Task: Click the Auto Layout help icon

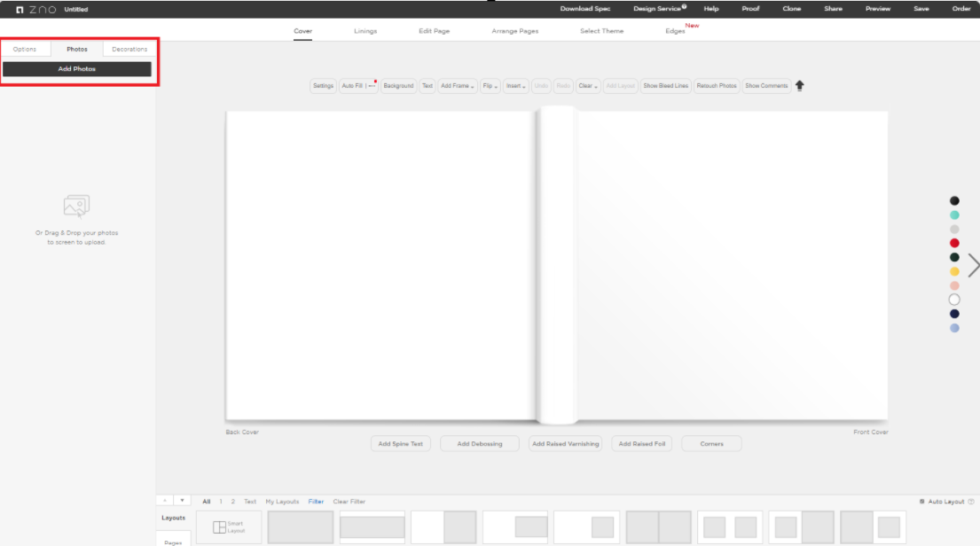Action: point(971,502)
